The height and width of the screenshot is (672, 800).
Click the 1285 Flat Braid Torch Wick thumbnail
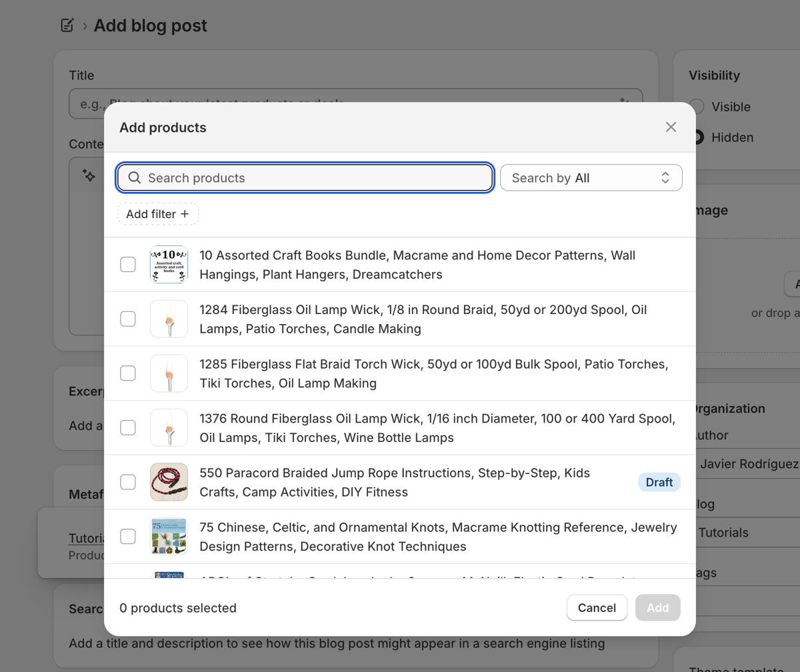click(x=169, y=373)
